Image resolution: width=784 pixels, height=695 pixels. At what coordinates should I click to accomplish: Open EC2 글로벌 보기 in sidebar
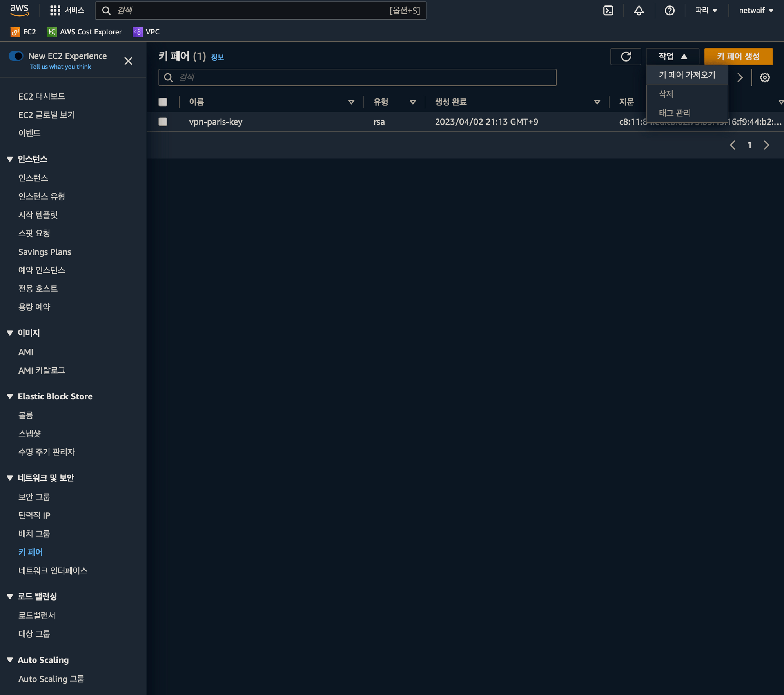point(47,115)
